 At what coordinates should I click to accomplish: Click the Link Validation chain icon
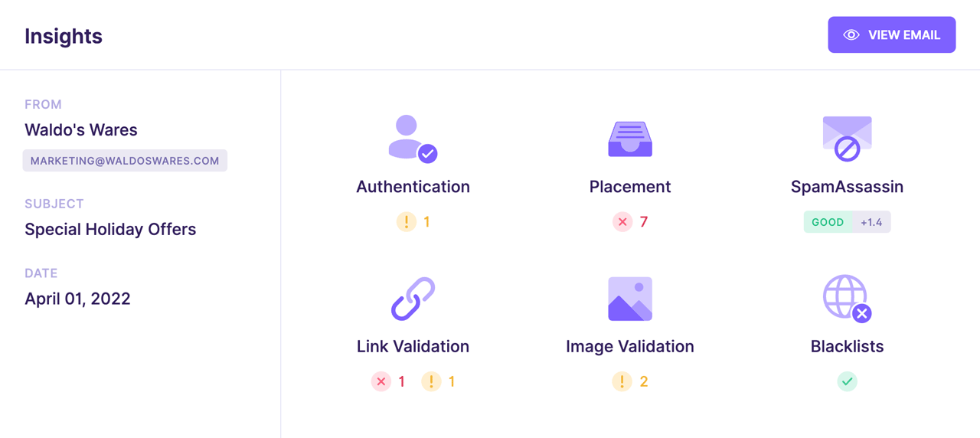coord(413,299)
